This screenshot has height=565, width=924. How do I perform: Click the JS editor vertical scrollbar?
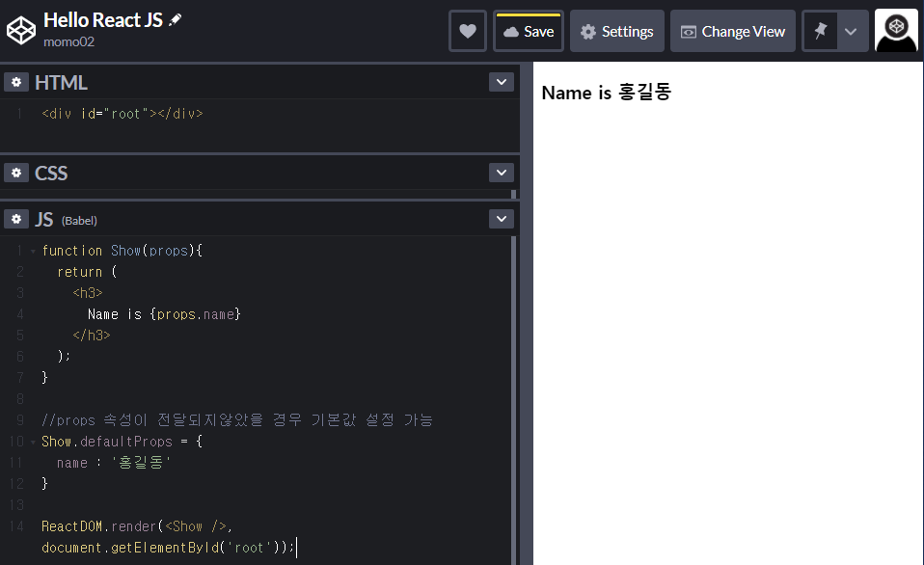(513, 401)
